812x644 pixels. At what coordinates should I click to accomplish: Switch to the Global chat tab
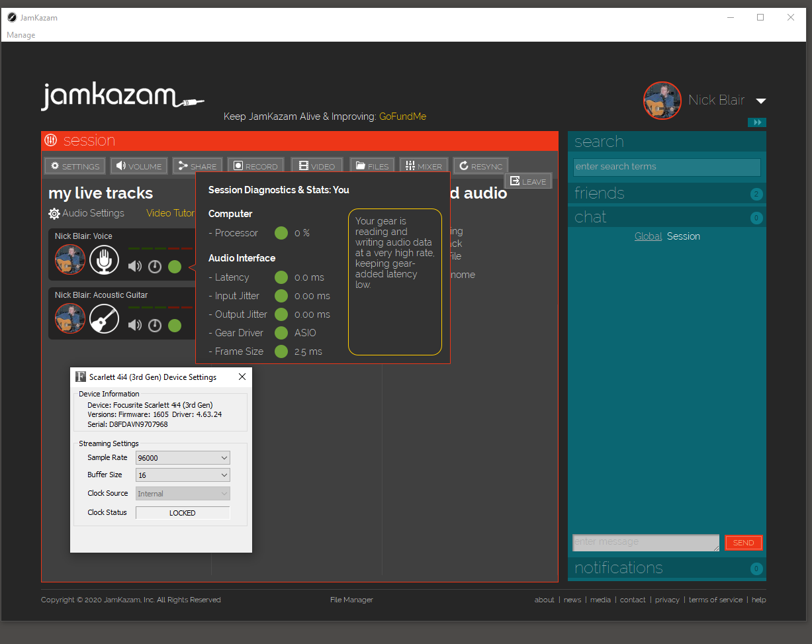click(x=648, y=236)
